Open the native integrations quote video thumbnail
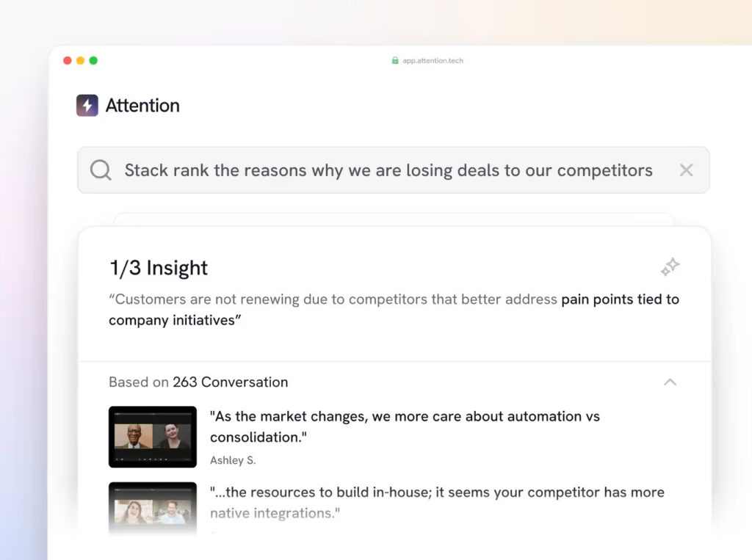The image size is (752, 560). [153, 506]
